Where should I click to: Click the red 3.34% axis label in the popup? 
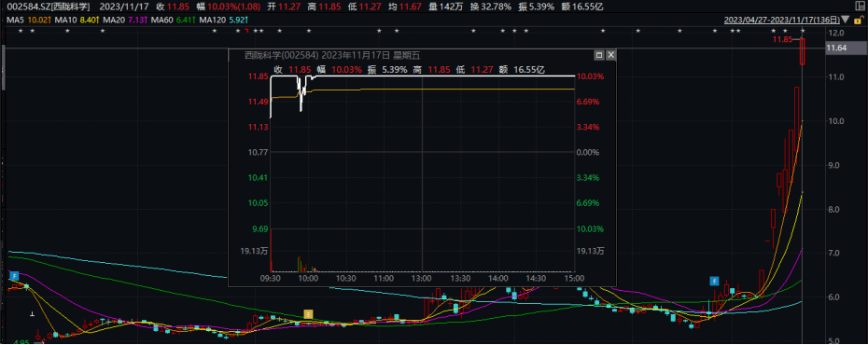click(589, 127)
